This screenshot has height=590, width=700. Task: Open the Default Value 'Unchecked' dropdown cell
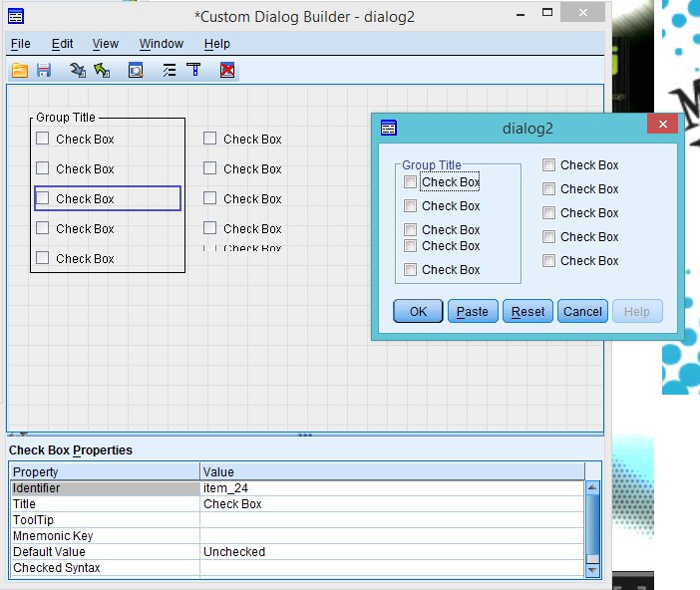(x=392, y=552)
